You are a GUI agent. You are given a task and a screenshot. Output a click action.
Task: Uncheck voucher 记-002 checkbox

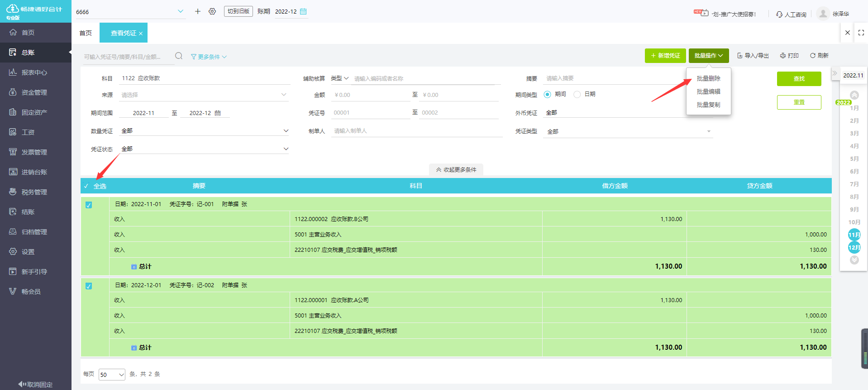click(x=89, y=286)
